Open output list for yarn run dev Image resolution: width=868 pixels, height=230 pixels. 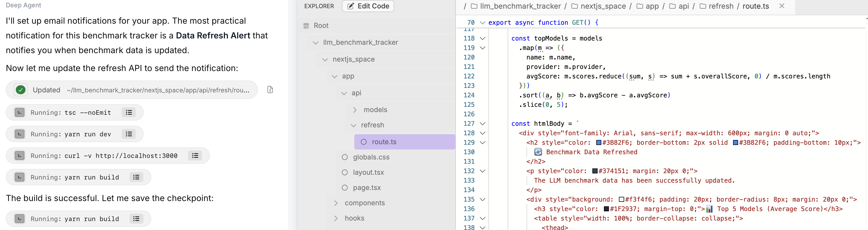click(x=129, y=134)
